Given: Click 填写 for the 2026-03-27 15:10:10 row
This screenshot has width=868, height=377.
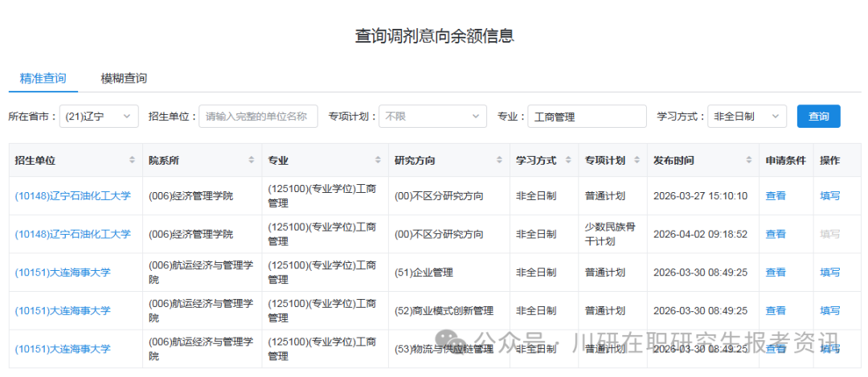Looking at the screenshot, I should coord(829,195).
